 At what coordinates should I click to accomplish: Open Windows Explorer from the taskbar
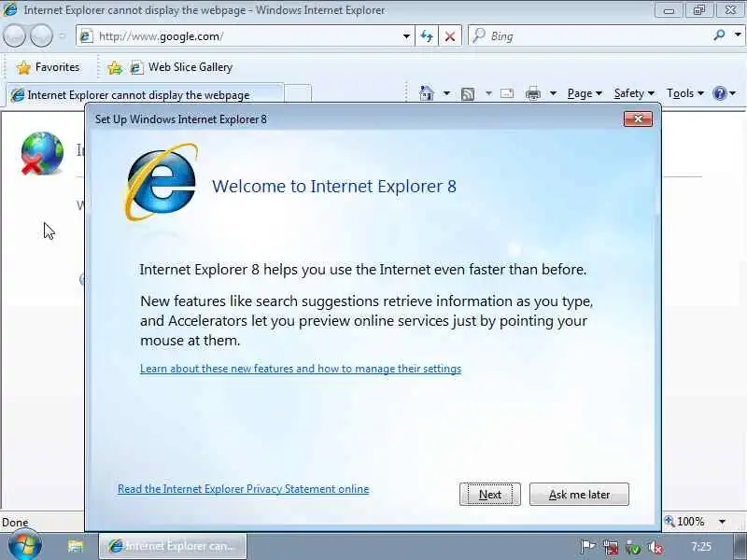point(75,546)
